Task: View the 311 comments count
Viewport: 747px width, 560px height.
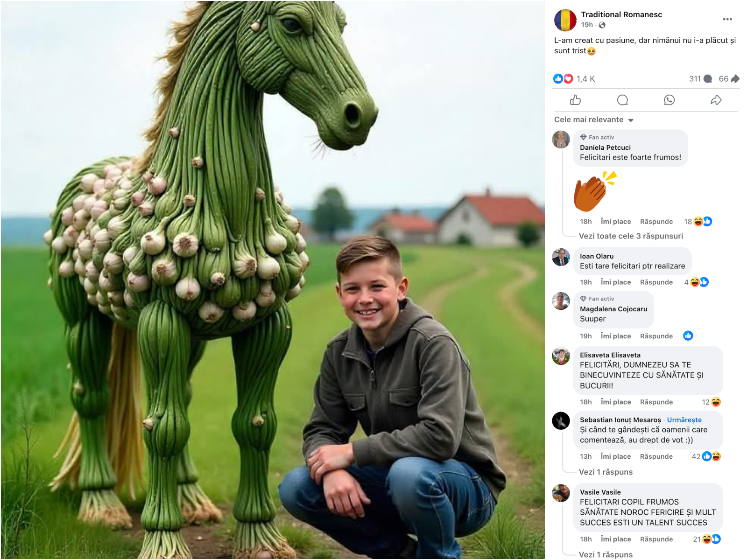Action: pyautogui.click(x=700, y=79)
